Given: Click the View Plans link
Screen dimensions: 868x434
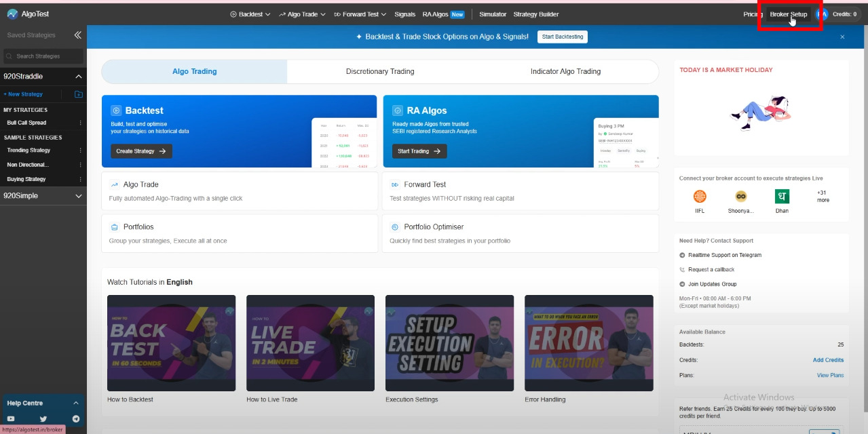Looking at the screenshot, I should point(830,375).
